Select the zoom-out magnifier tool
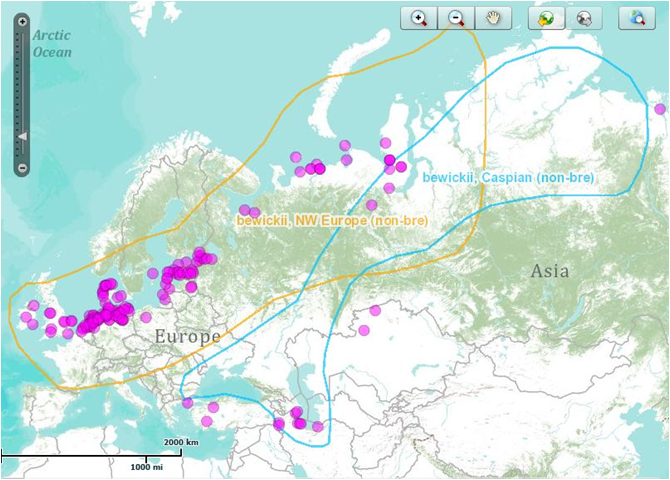The width and height of the screenshot is (670, 480). pos(455,18)
